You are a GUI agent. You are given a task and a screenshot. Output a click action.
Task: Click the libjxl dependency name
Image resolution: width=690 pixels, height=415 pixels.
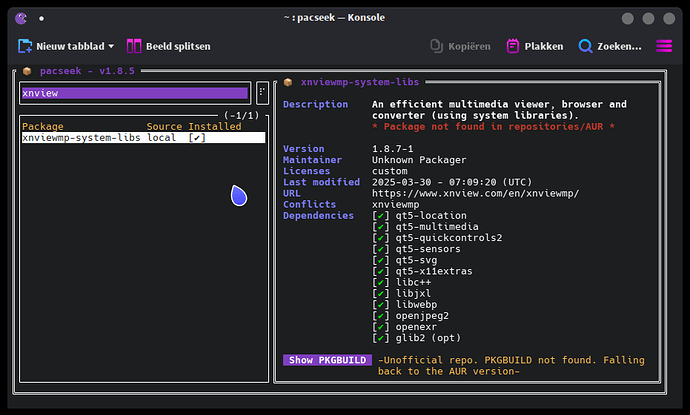point(413,294)
